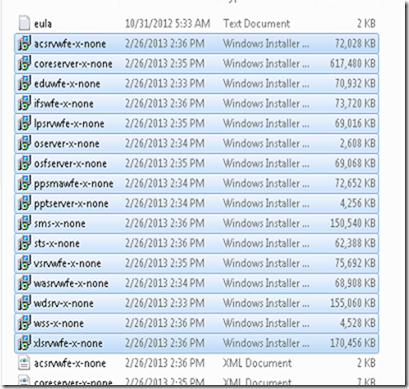
Task: Click the 75,692 KB size value
Action: click(x=355, y=263)
